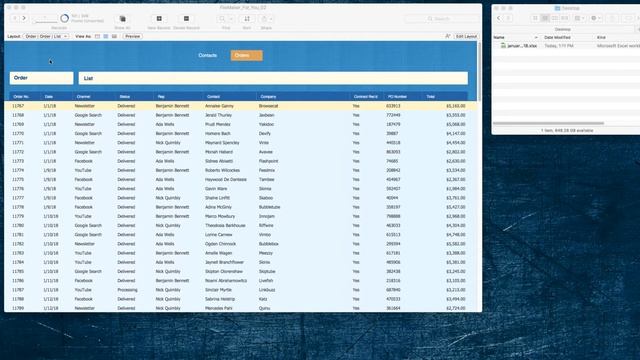
Task: Create a New Record
Action: coord(159,19)
